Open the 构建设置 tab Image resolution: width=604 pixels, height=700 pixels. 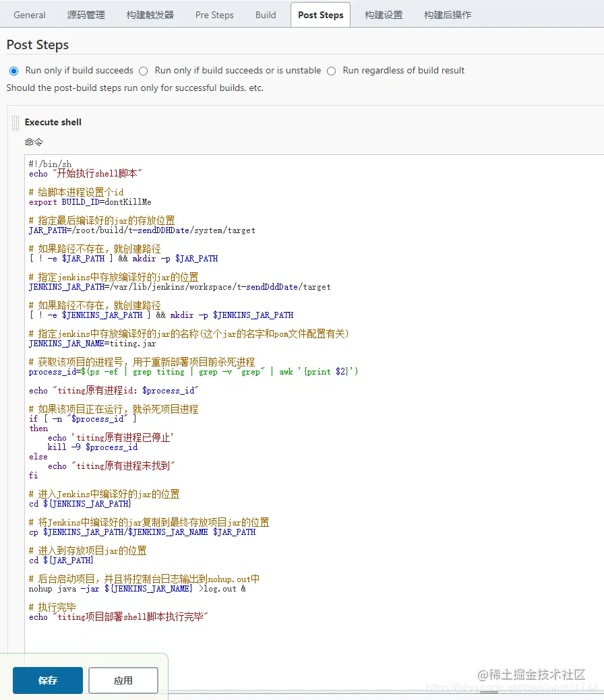(x=384, y=15)
